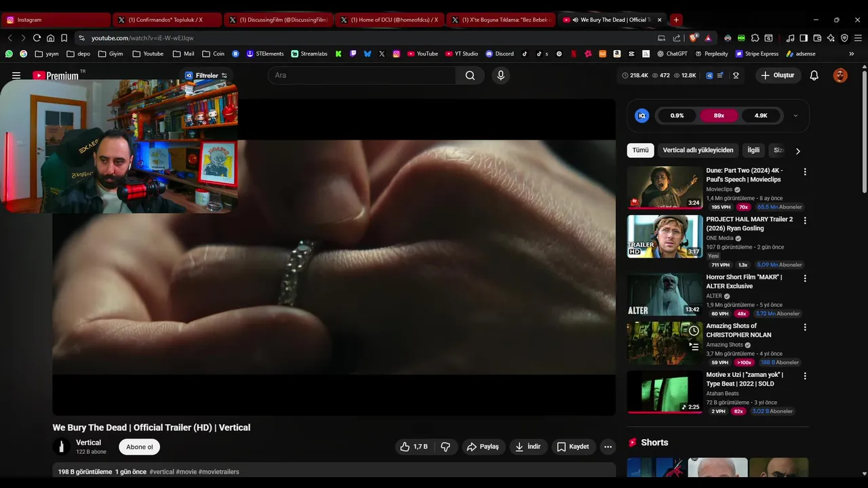Open the Stripe Express bookmark
This screenshot has width=868, height=488.
757,54
